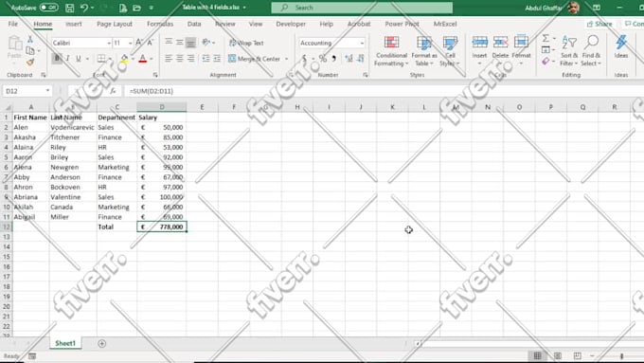Click the Increase Indent icon
This screenshot has height=363, width=644.
(x=217, y=59)
